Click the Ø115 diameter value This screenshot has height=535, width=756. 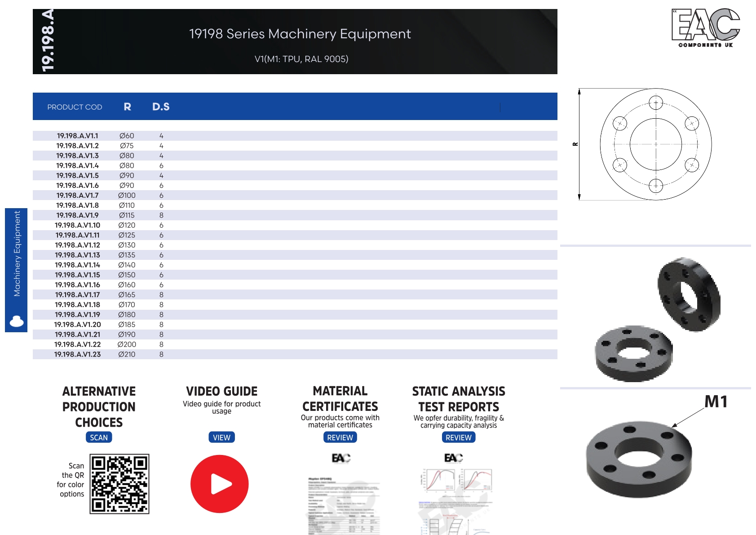pos(127,215)
